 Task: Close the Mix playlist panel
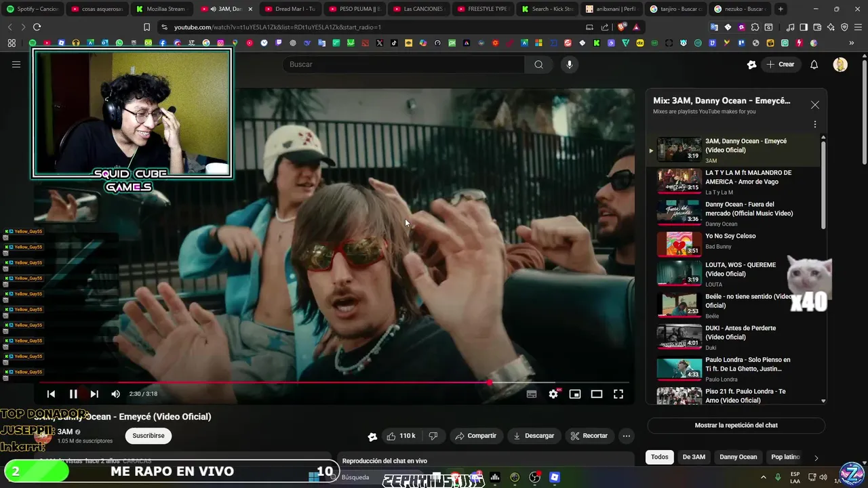coord(815,105)
